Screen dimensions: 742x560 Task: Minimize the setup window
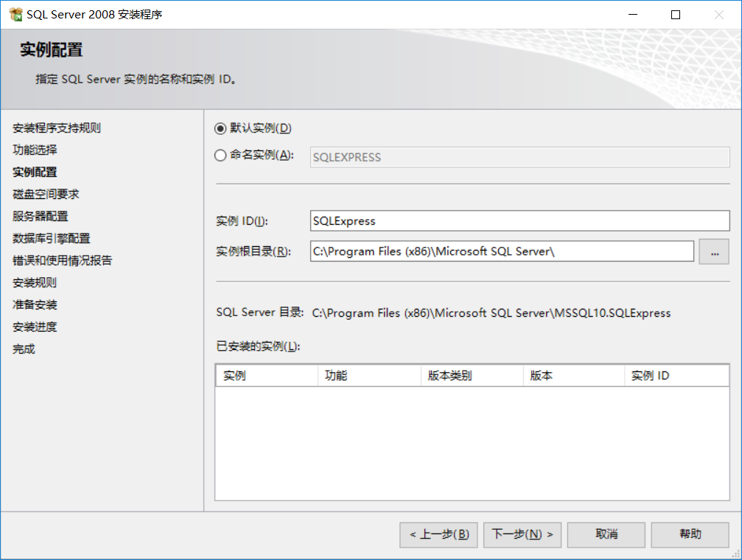coord(633,15)
